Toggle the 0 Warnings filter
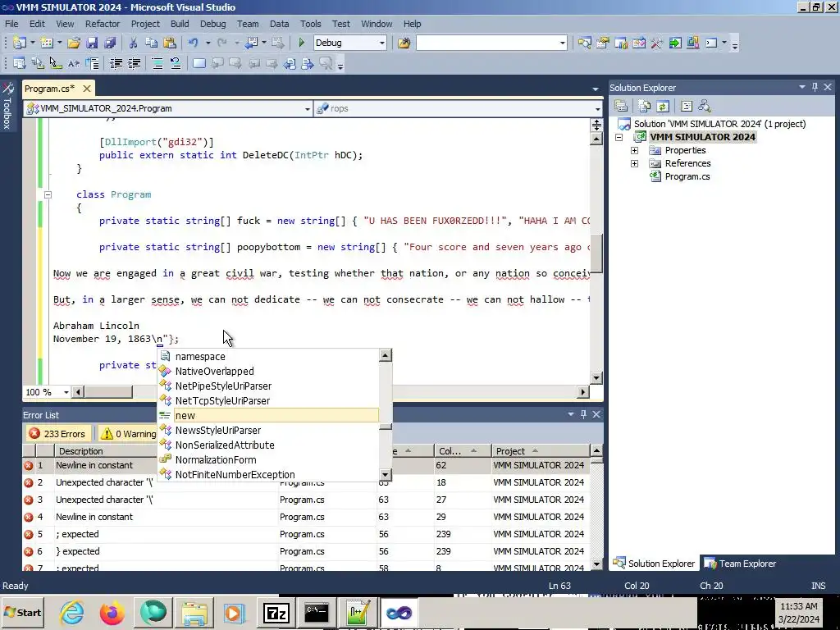Viewport: 840px width, 630px height. pos(129,433)
